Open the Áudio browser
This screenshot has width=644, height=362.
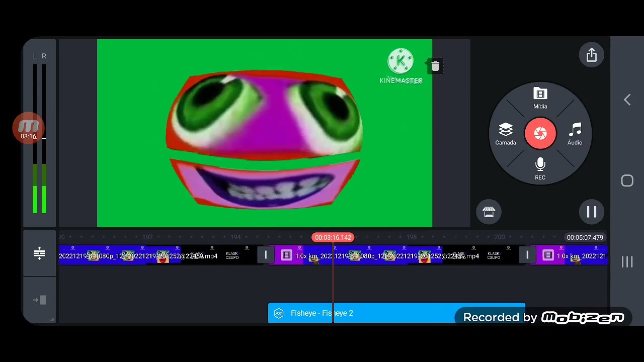click(575, 134)
